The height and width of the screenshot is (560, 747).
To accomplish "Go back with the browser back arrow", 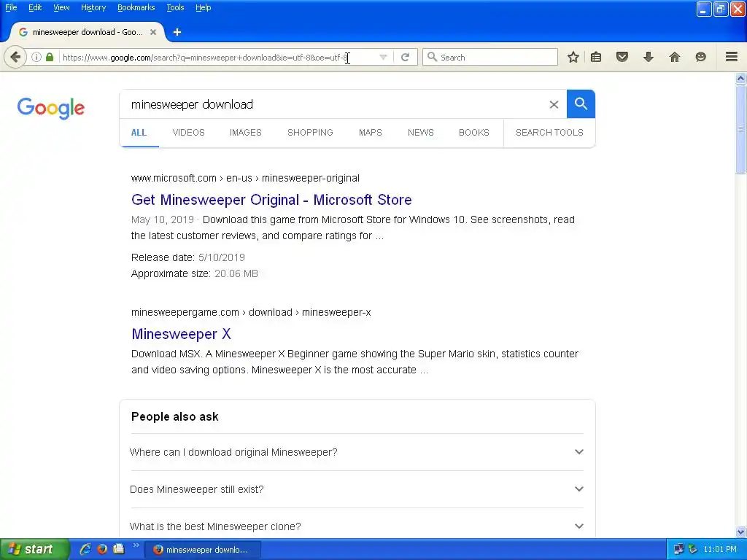I will (15, 57).
